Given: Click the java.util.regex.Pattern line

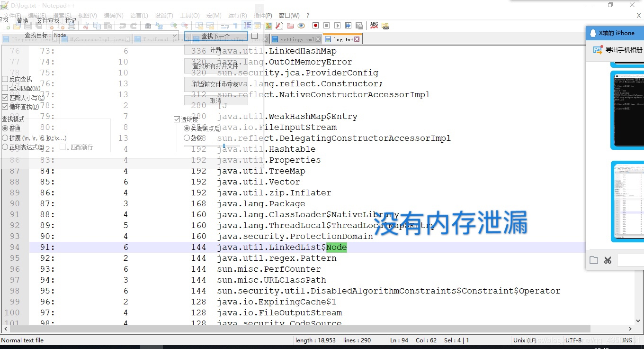Looking at the screenshot, I should click(277, 258).
